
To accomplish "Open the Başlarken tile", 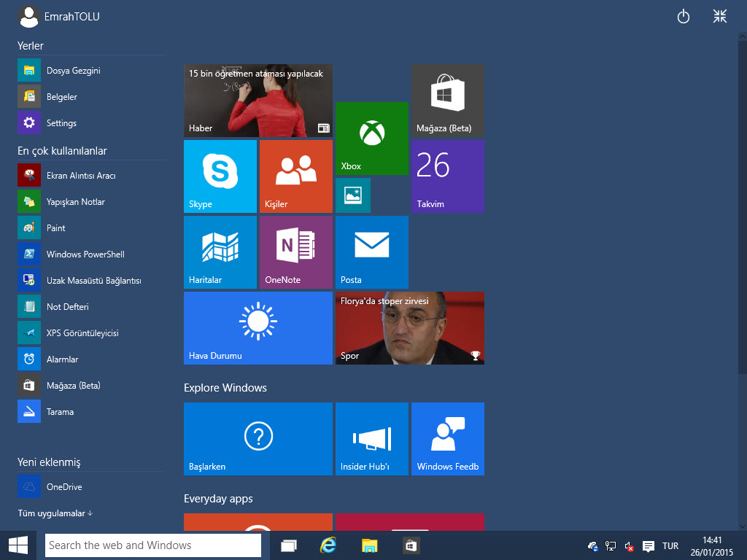I will [258, 438].
